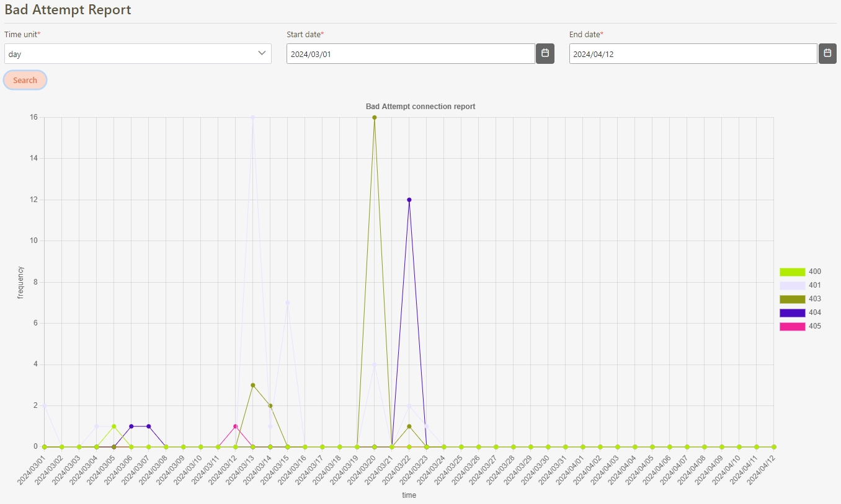Click the 405 data point on 2024/03/12
Image resolution: width=841 pixels, height=504 pixels.
click(x=236, y=427)
